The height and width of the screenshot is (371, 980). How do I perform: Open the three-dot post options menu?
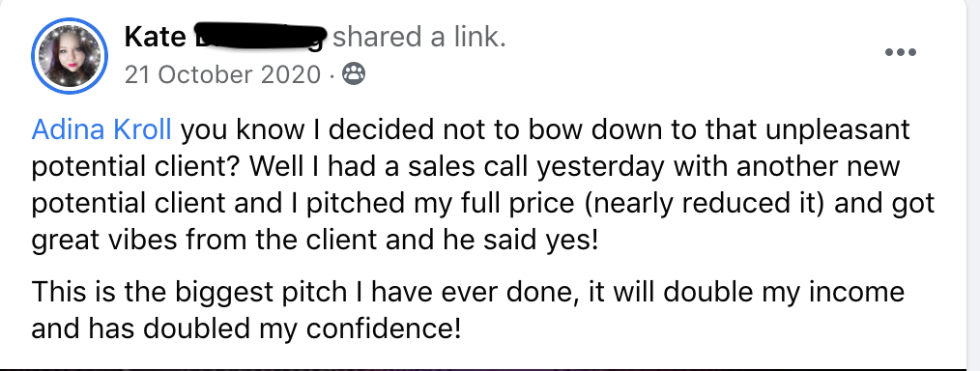coord(901,52)
